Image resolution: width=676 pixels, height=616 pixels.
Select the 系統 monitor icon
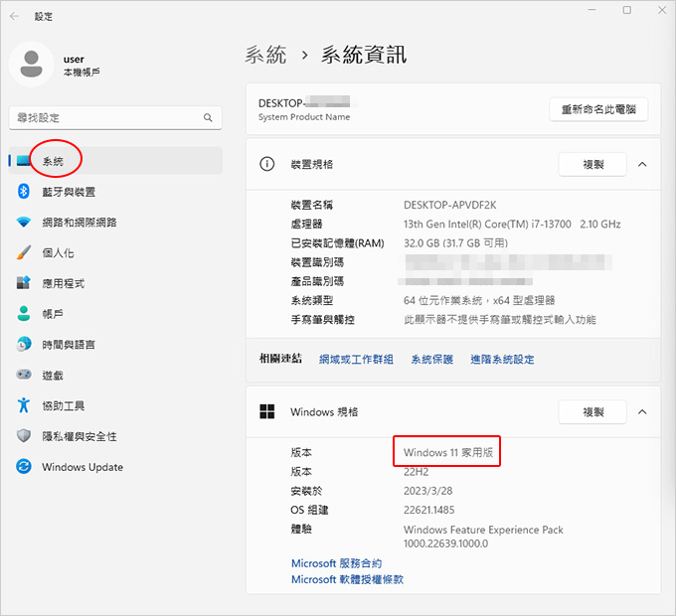pos(23,161)
